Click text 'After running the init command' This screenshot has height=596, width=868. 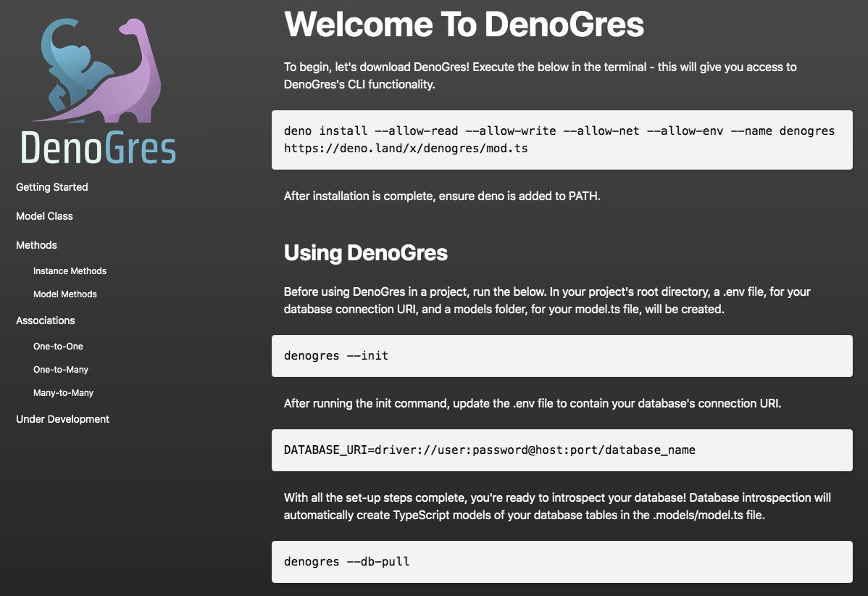pos(365,403)
